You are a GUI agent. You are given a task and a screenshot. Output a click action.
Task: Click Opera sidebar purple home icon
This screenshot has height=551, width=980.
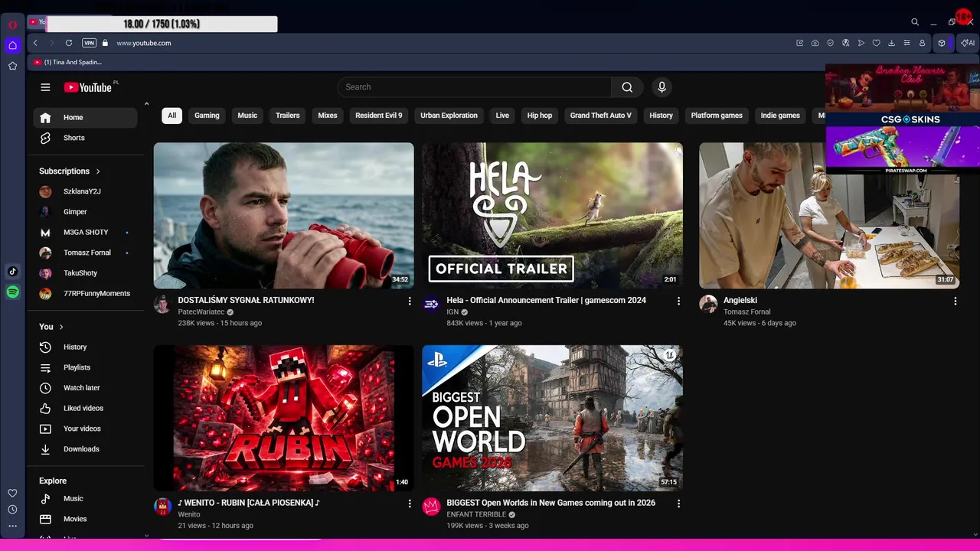click(x=12, y=45)
